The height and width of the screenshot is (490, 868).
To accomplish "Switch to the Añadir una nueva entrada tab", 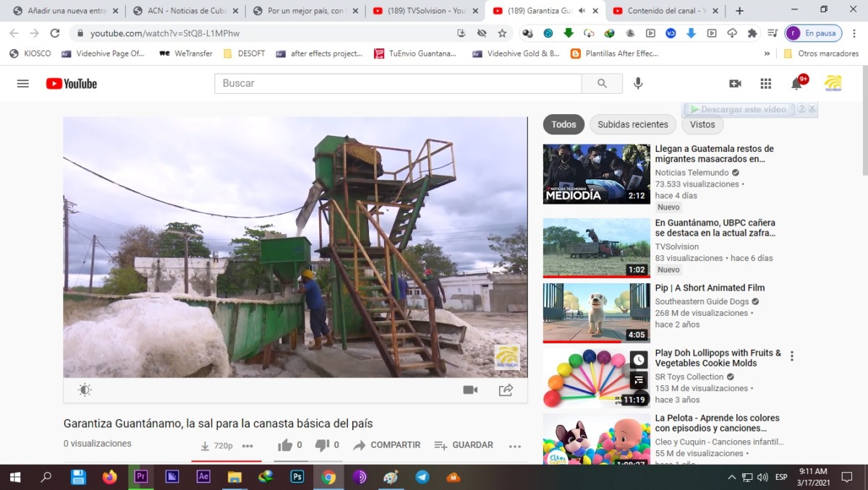I will click(x=64, y=11).
